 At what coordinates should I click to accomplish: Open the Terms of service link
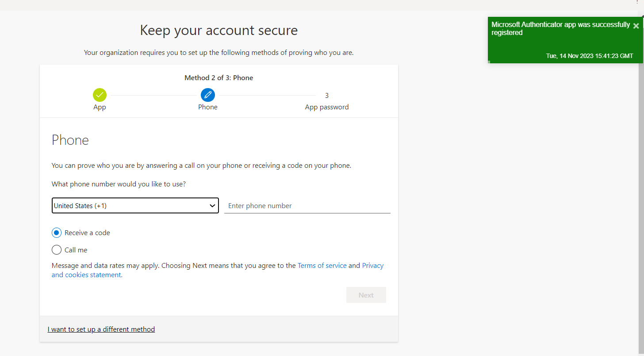coord(322,266)
